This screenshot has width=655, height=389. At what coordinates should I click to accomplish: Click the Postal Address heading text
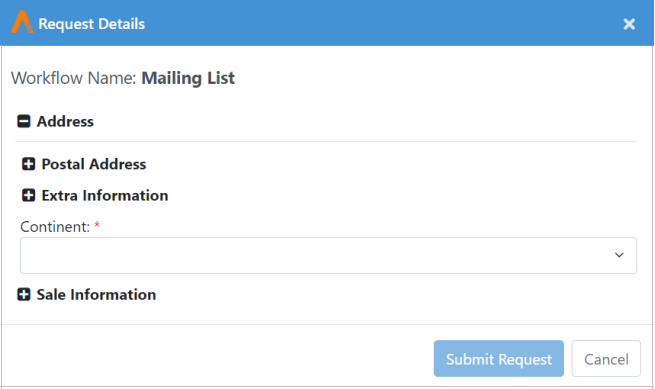click(x=94, y=164)
